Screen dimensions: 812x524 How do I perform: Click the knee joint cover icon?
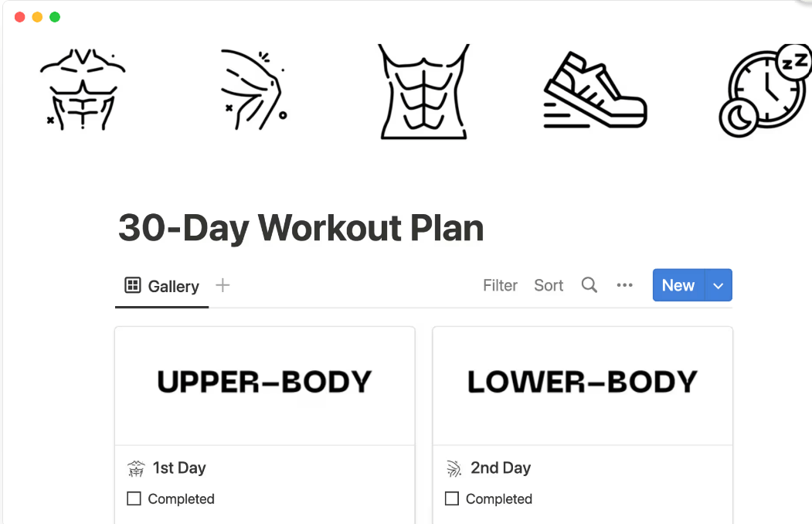click(253, 89)
